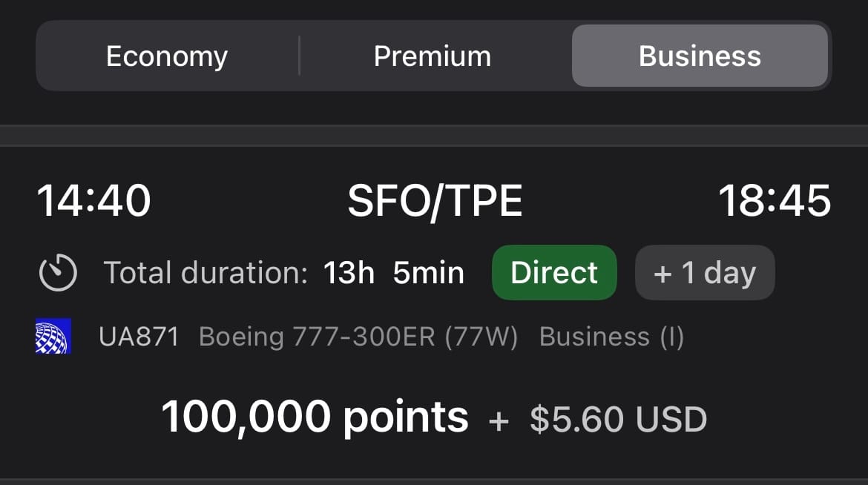Click the 18:45 arrival time
This screenshot has height=485, width=868.
pos(775,200)
